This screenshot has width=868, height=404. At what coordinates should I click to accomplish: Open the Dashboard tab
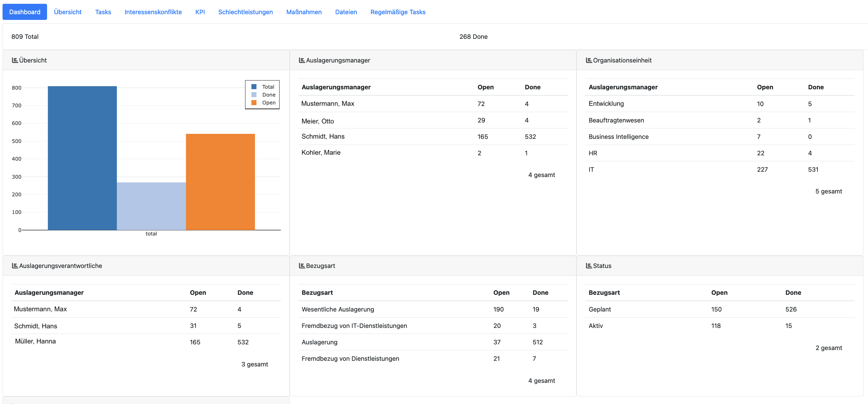click(x=25, y=12)
